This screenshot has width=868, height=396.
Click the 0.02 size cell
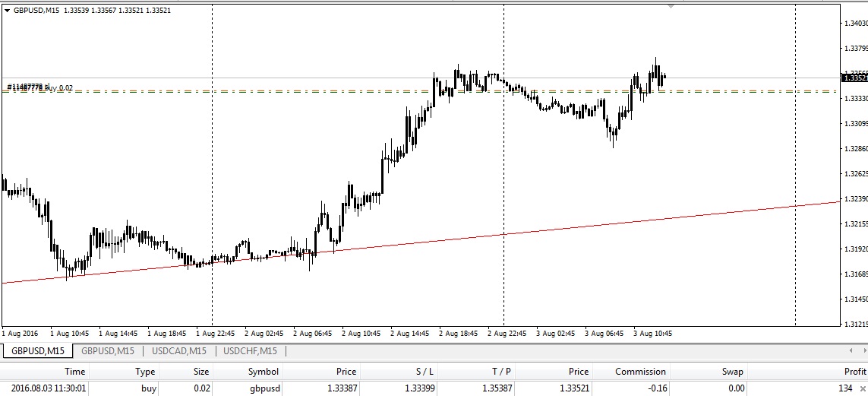point(201,388)
